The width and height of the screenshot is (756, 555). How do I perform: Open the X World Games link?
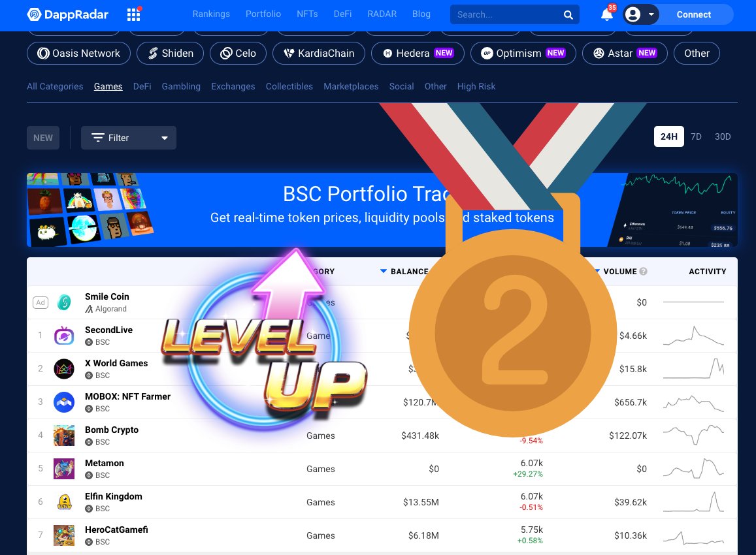(x=116, y=363)
